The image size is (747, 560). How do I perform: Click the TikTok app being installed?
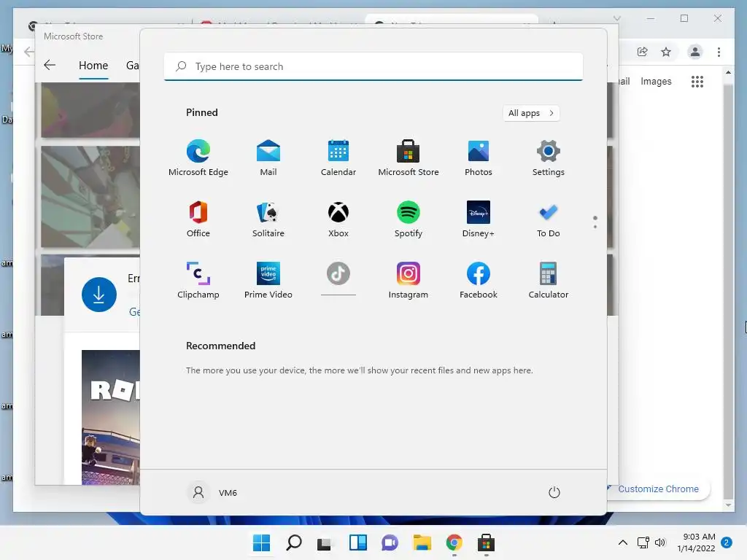[x=338, y=279]
